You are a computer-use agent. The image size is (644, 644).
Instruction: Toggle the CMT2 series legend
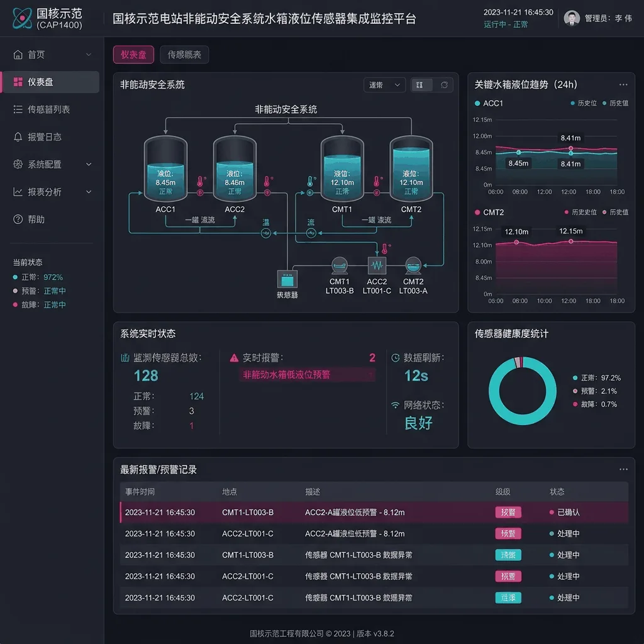[489, 213]
